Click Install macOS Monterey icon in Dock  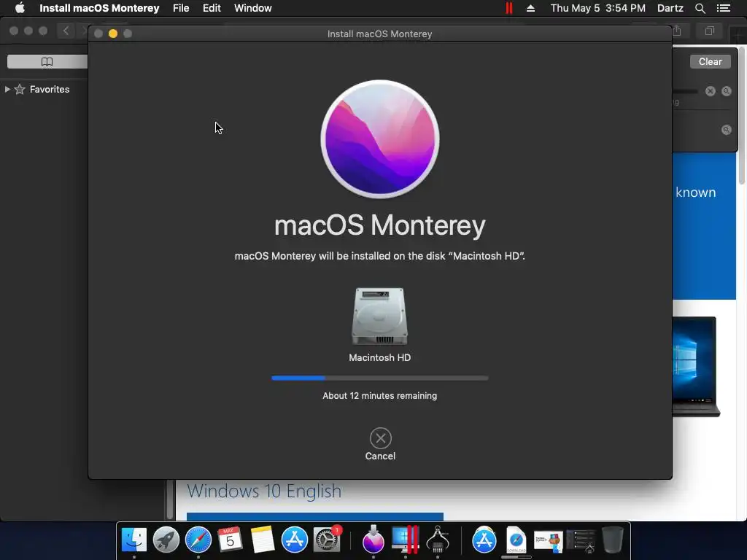tap(373, 540)
